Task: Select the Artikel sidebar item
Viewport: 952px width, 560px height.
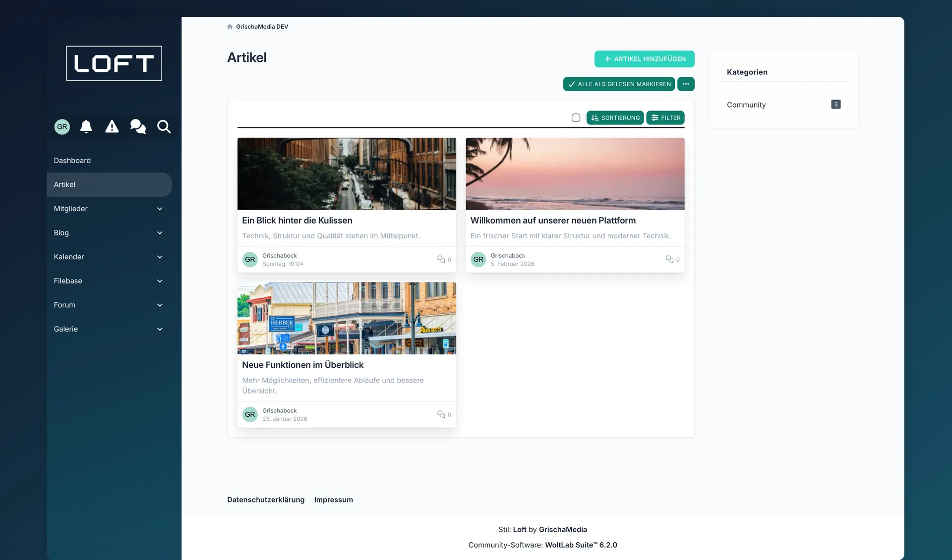Action: tap(65, 184)
